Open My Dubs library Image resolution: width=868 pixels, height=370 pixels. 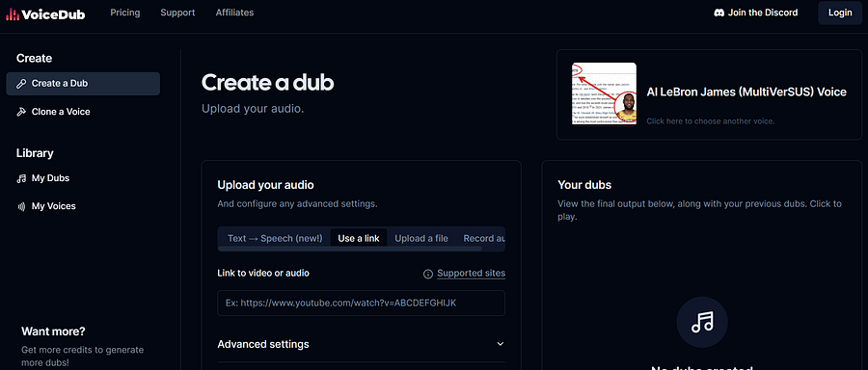point(50,178)
